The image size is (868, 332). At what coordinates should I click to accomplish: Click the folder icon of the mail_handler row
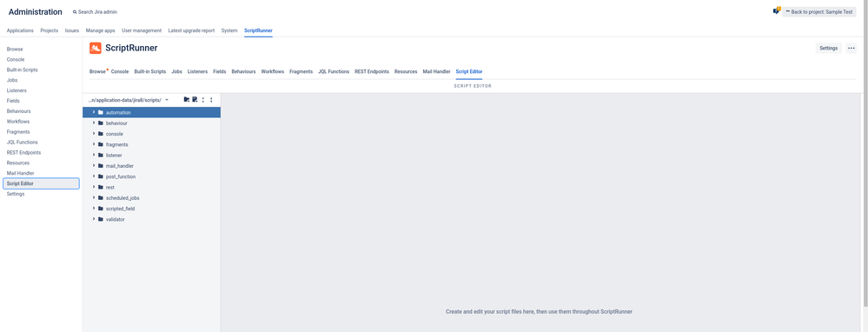click(101, 166)
